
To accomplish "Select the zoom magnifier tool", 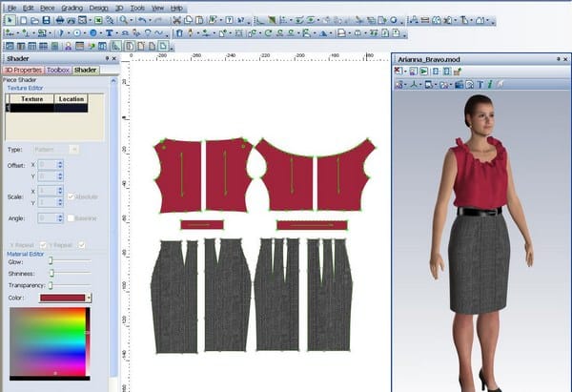I will (x=123, y=20).
